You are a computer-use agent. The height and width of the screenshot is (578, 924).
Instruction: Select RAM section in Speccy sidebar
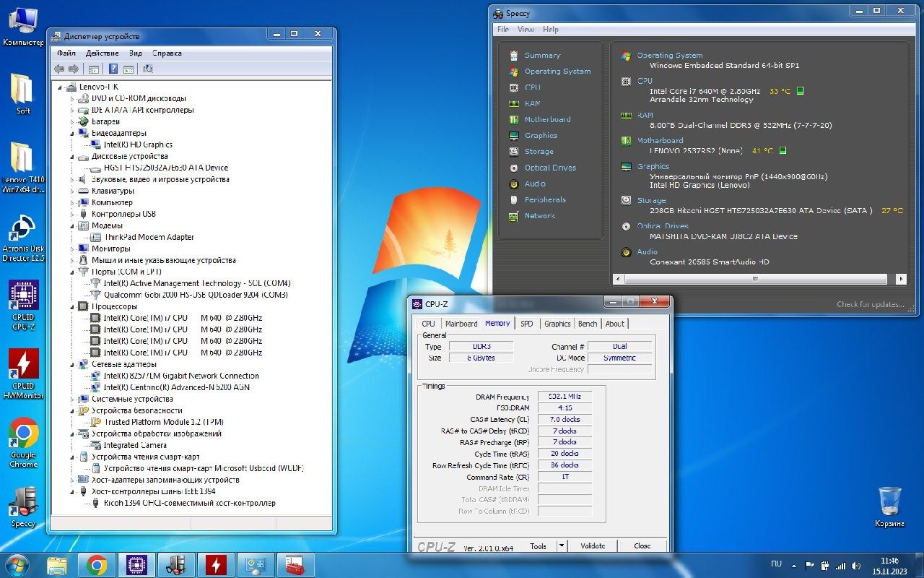tap(532, 103)
